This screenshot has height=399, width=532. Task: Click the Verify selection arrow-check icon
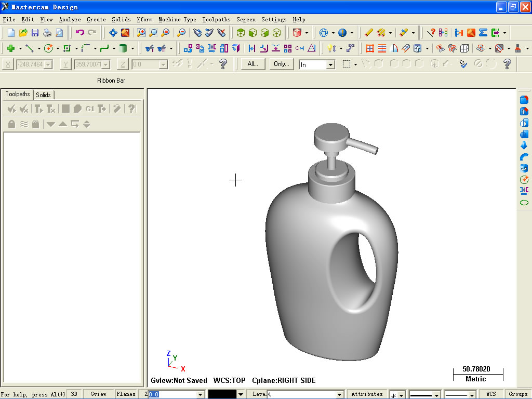point(463,64)
